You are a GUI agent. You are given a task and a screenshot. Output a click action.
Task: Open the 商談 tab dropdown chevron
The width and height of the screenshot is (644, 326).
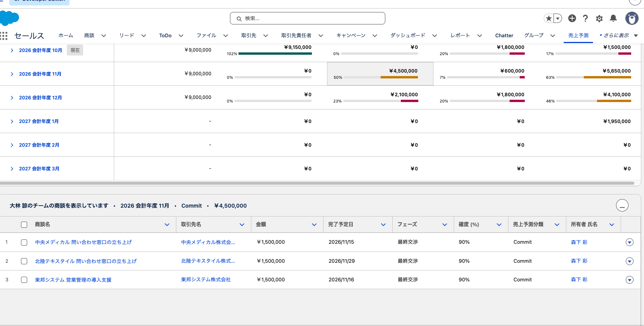[x=104, y=36]
